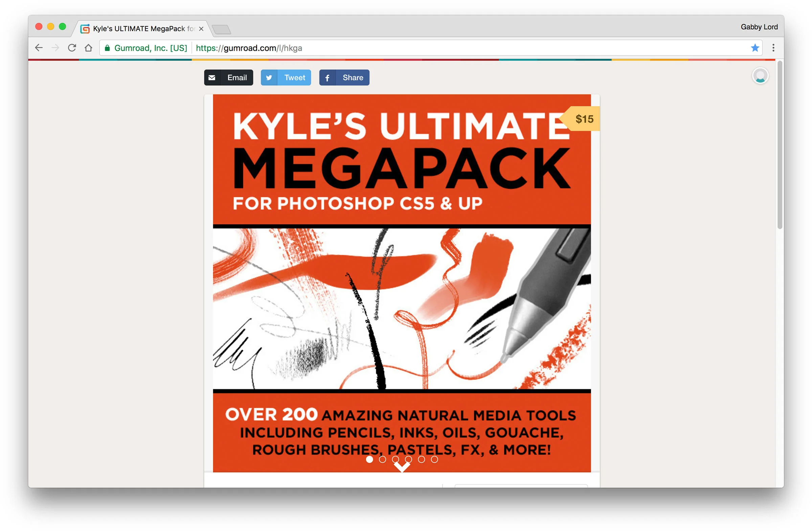Reload the Gumroad page
The image size is (812, 531).
click(72, 48)
